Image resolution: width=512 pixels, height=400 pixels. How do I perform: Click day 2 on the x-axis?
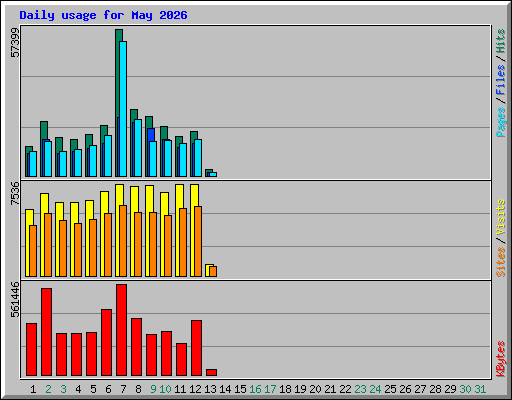48,389
